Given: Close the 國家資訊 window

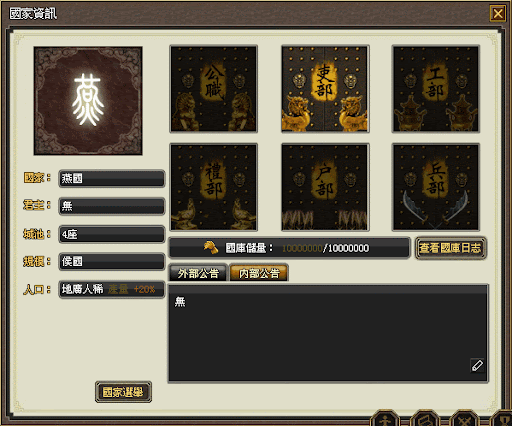Looking at the screenshot, I should [x=498, y=14].
